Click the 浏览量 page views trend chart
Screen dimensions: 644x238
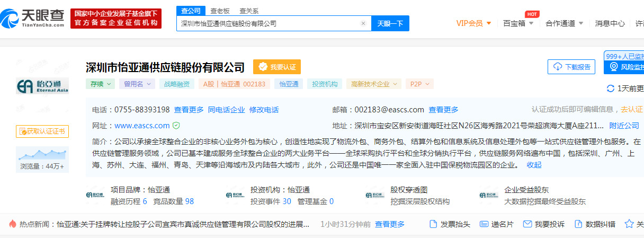(42, 154)
